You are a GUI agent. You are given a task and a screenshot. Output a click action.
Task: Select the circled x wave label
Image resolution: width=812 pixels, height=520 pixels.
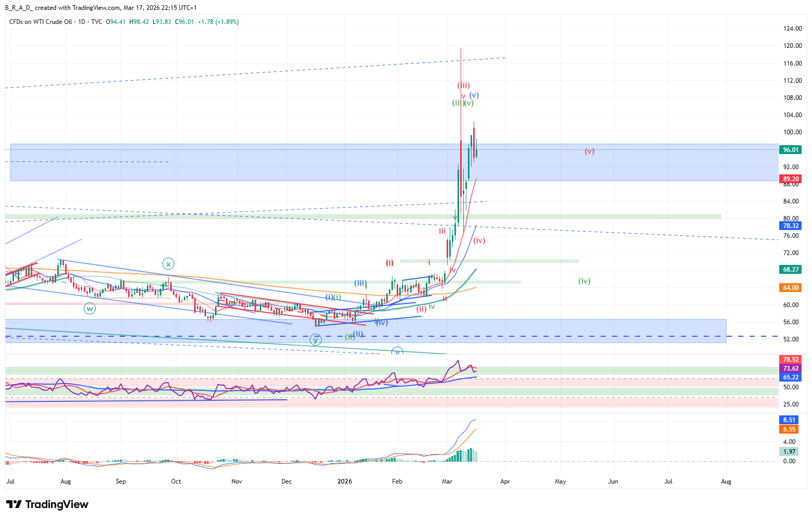tap(168, 264)
